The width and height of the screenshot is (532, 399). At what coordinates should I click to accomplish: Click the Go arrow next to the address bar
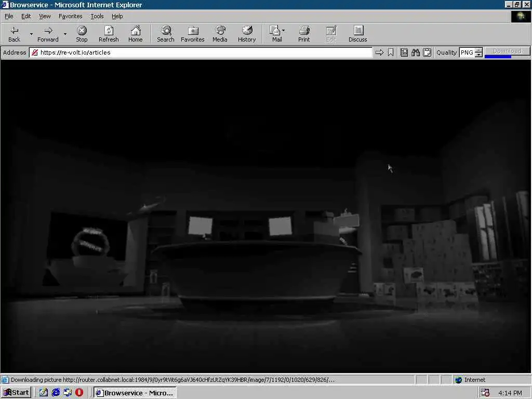pos(379,52)
